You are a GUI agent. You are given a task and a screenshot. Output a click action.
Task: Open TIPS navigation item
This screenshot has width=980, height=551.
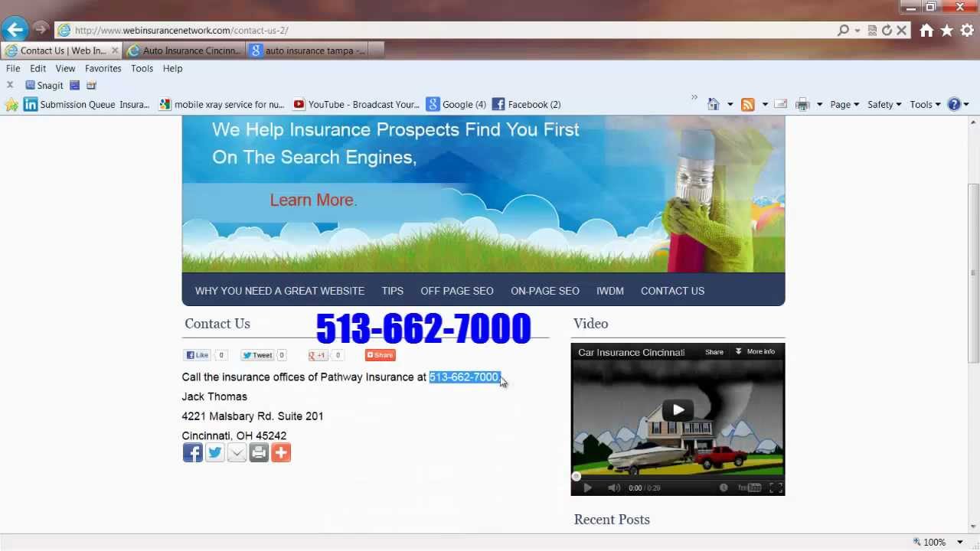393,291
